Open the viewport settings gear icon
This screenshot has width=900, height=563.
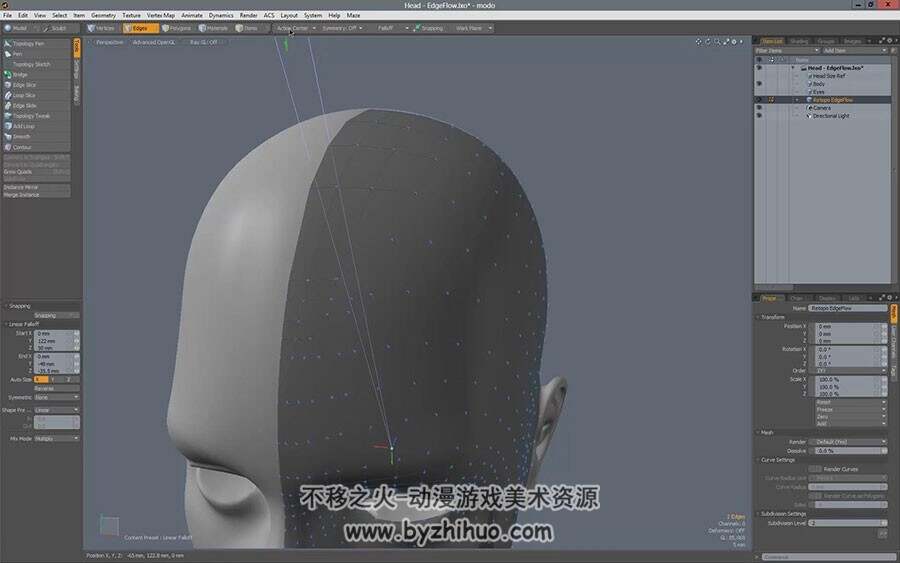pos(734,42)
